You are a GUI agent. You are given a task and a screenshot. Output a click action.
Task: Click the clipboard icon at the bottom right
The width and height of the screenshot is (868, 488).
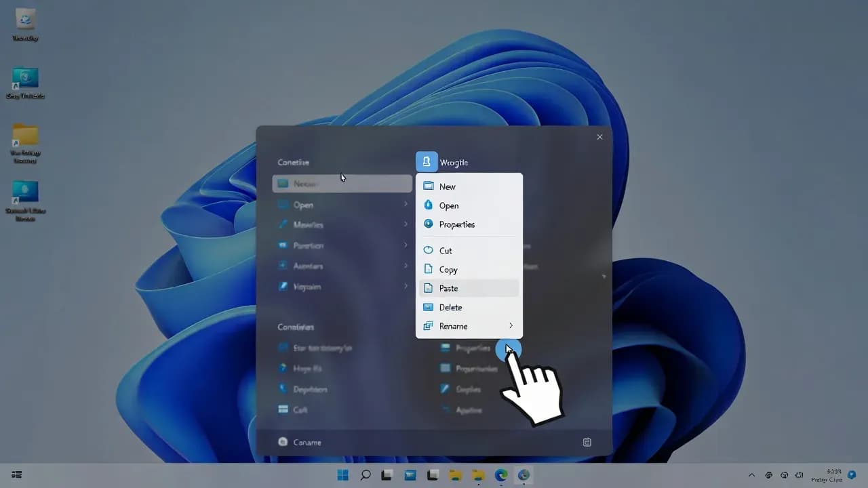point(587,441)
